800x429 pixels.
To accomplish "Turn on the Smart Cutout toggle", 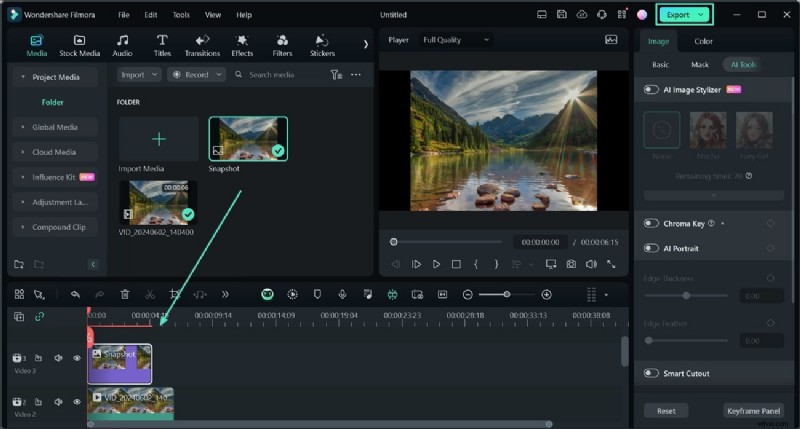I will pyautogui.click(x=651, y=373).
